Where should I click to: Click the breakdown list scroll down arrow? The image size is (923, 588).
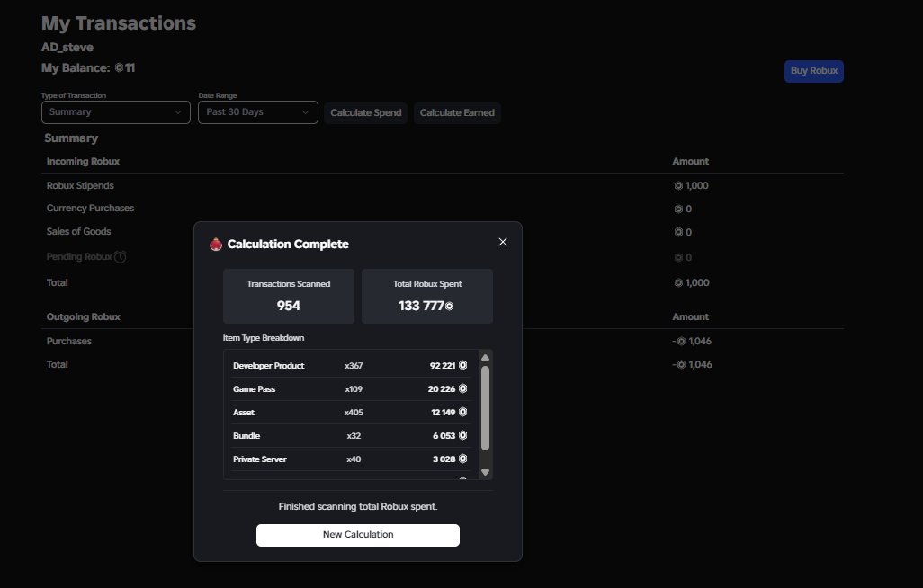point(485,472)
